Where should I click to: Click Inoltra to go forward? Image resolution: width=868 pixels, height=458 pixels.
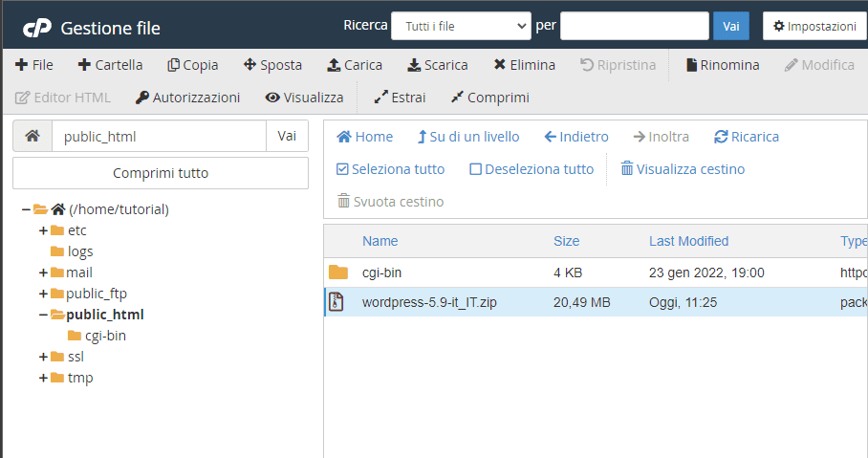tap(661, 137)
